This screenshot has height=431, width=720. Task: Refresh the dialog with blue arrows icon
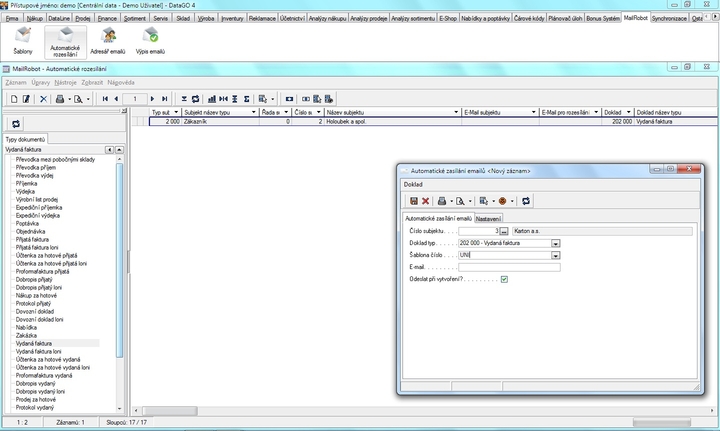(x=526, y=201)
